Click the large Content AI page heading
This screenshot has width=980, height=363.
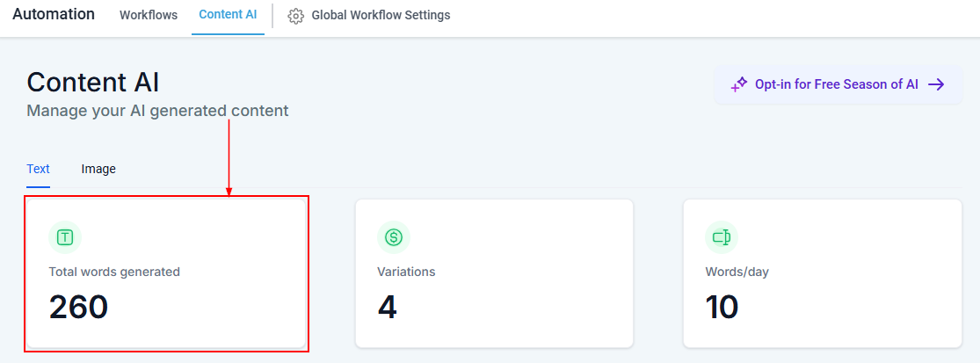pyautogui.click(x=93, y=82)
